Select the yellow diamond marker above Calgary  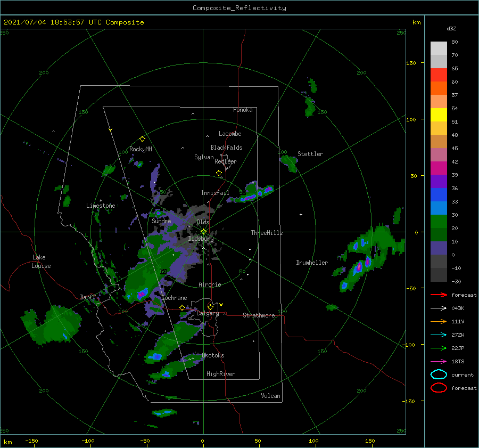[210, 307]
